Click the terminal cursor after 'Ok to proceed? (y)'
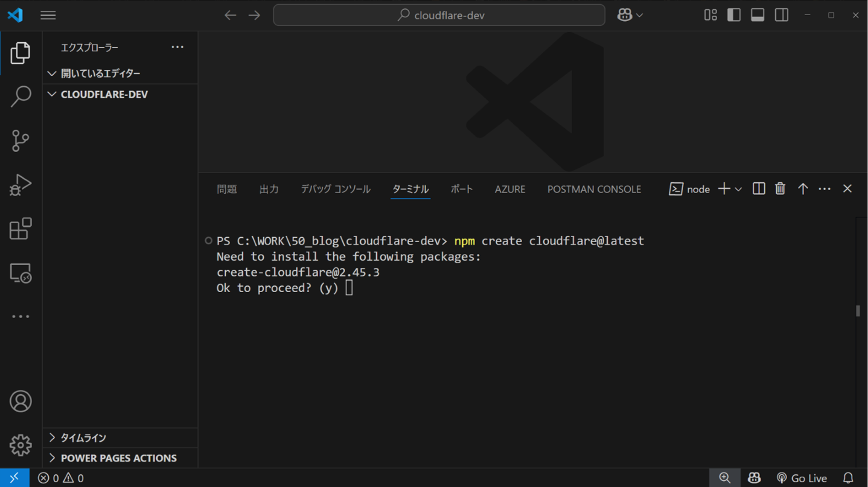This screenshot has width=868, height=487. click(349, 288)
